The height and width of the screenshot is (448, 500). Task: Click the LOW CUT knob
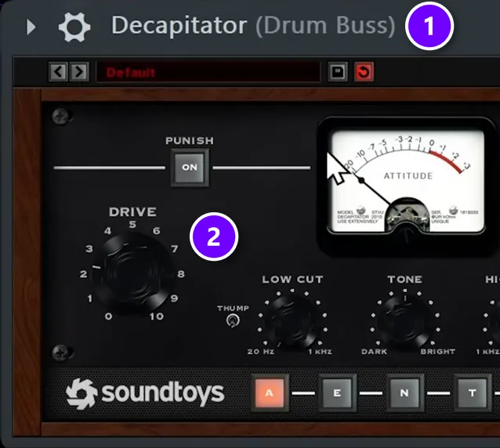[x=292, y=322]
